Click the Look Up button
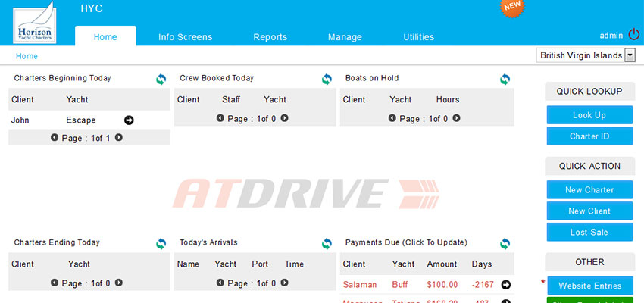This screenshot has height=303, width=644. 589,115
